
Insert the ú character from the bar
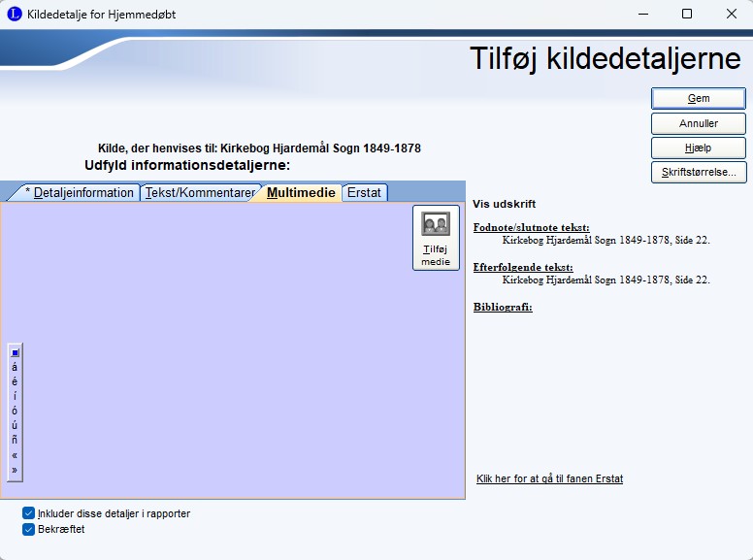pyautogui.click(x=15, y=426)
